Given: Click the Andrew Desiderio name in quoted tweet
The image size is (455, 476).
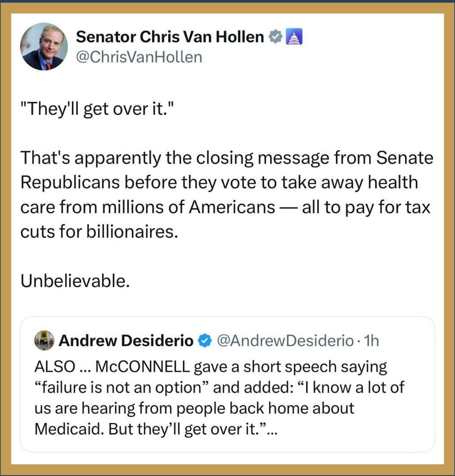Looking at the screenshot, I should tap(126, 341).
